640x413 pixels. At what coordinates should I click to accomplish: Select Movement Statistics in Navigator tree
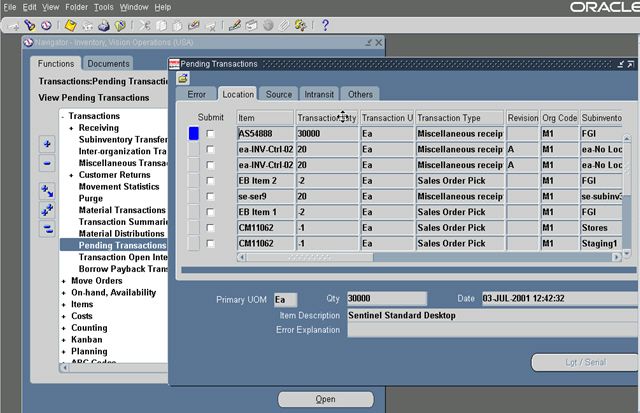(x=119, y=187)
